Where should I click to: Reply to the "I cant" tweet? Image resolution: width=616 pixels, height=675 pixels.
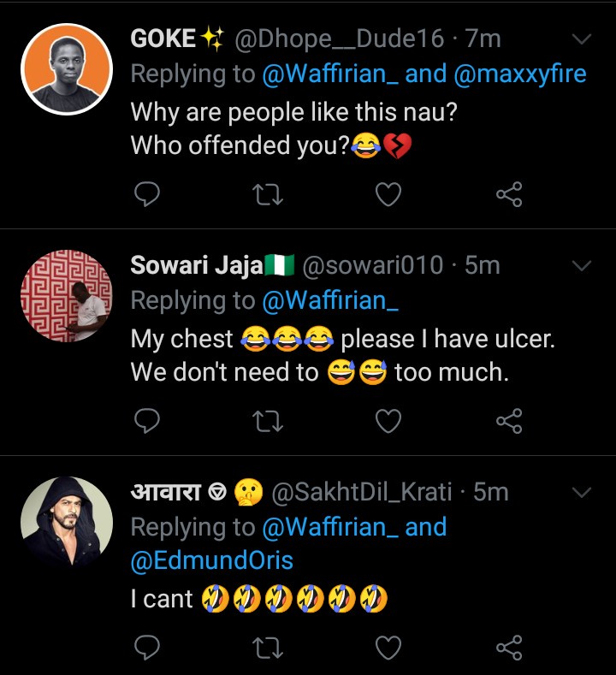click(x=148, y=647)
